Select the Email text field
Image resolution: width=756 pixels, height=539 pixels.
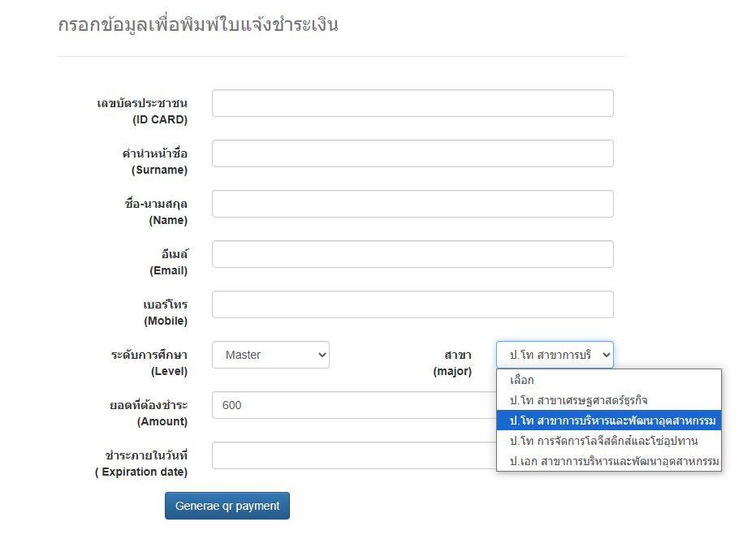pyautogui.click(x=413, y=254)
